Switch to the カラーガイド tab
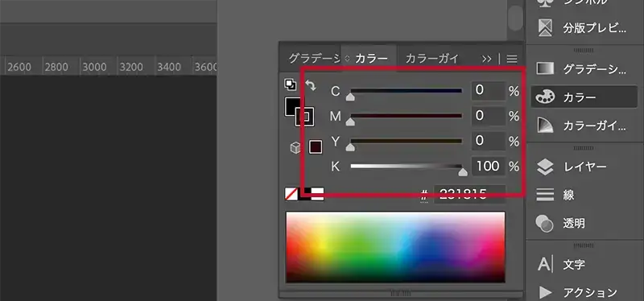 pos(431,58)
